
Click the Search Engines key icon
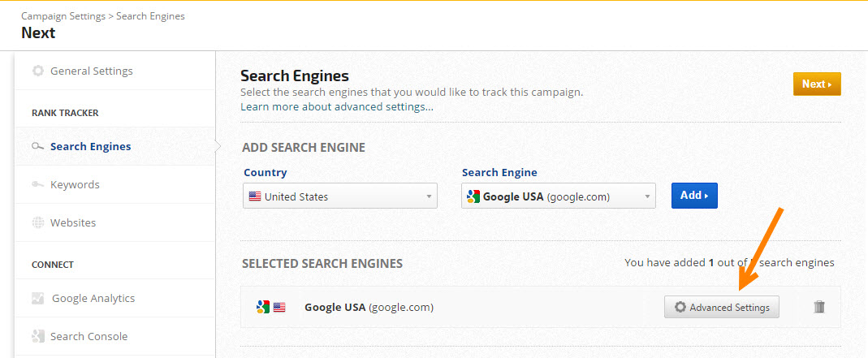[x=37, y=147]
